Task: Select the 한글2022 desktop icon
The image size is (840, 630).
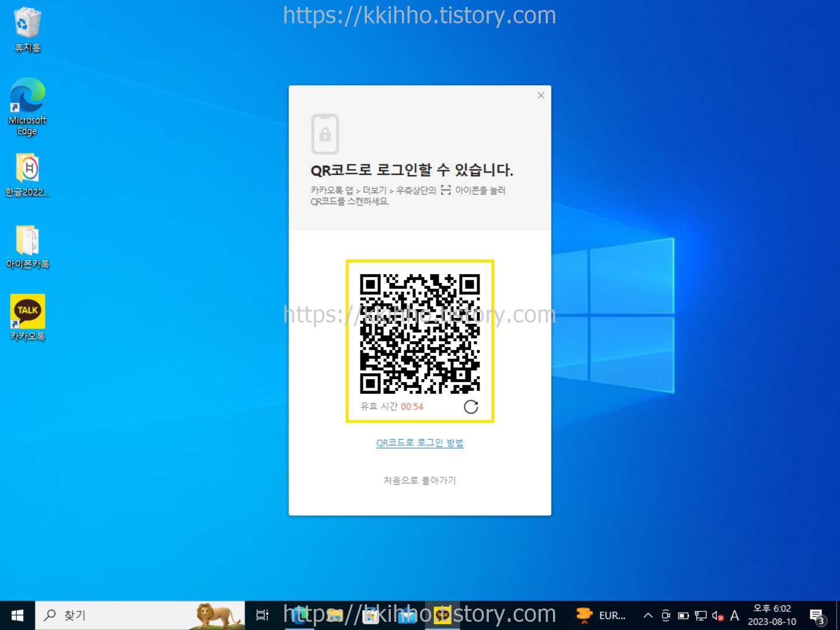Action: click(x=27, y=175)
